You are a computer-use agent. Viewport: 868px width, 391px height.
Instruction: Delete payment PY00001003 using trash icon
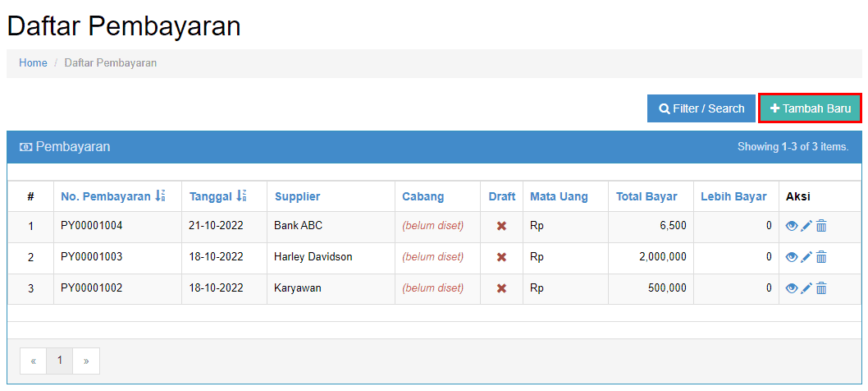tap(821, 257)
